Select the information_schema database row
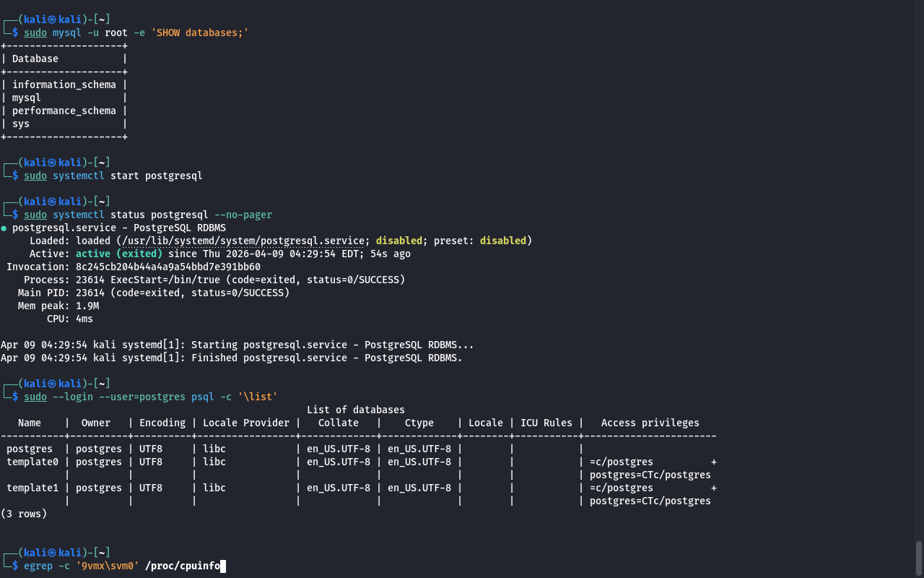924x578 pixels. [x=64, y=85]
